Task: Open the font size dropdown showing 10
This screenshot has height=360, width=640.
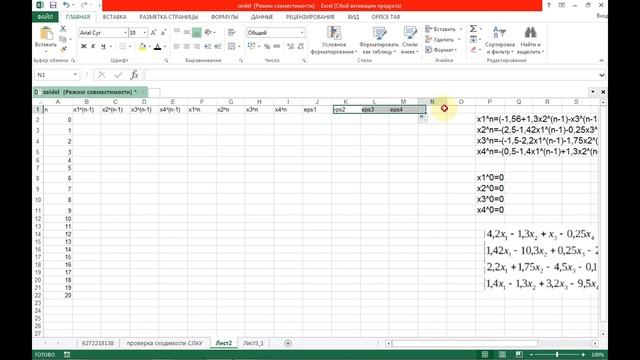Action: 145,33
